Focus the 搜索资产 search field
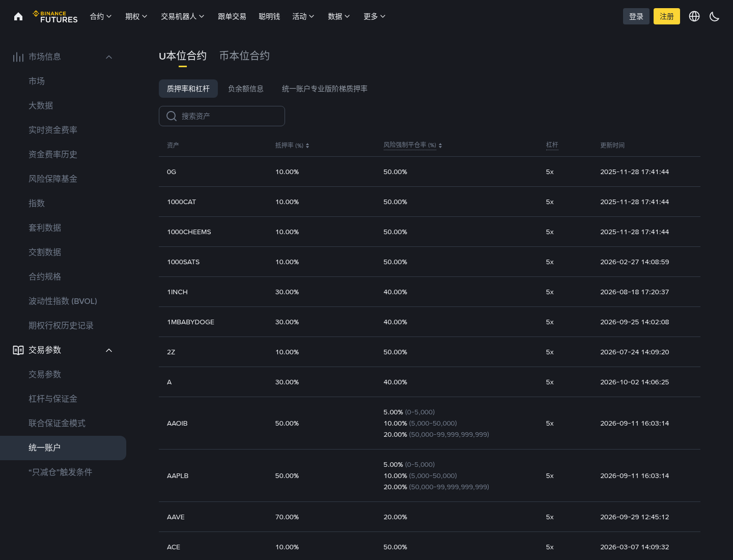The width and height of the screenshot is (733, 560). [222, 116]
